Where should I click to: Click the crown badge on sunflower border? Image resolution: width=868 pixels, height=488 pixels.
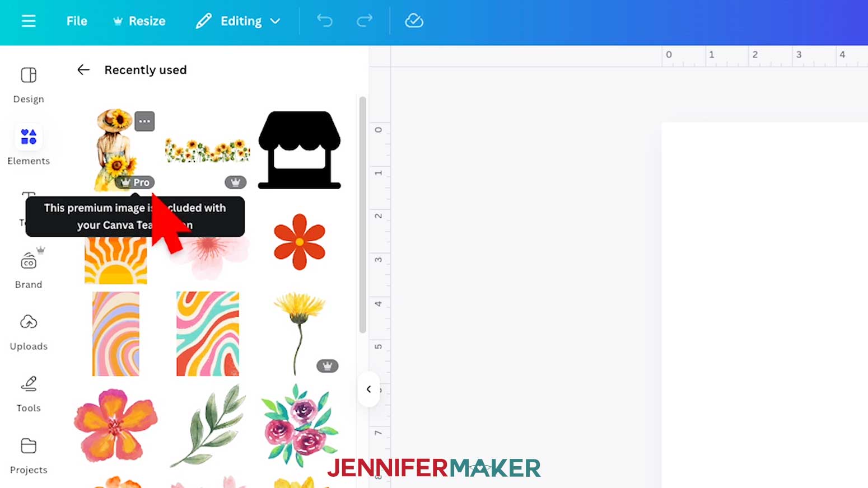236,182
